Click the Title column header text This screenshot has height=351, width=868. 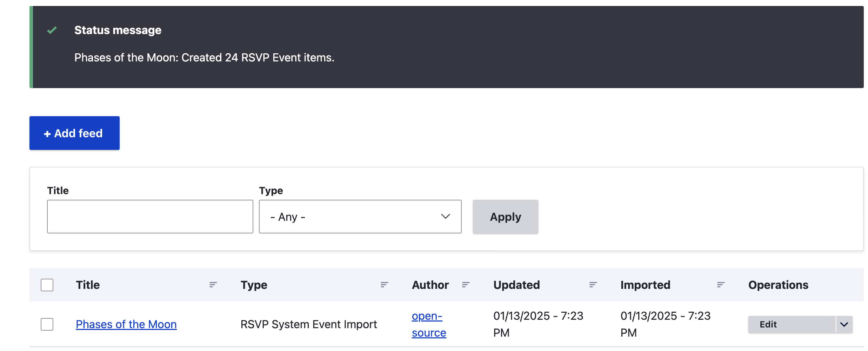coord(88,285)
